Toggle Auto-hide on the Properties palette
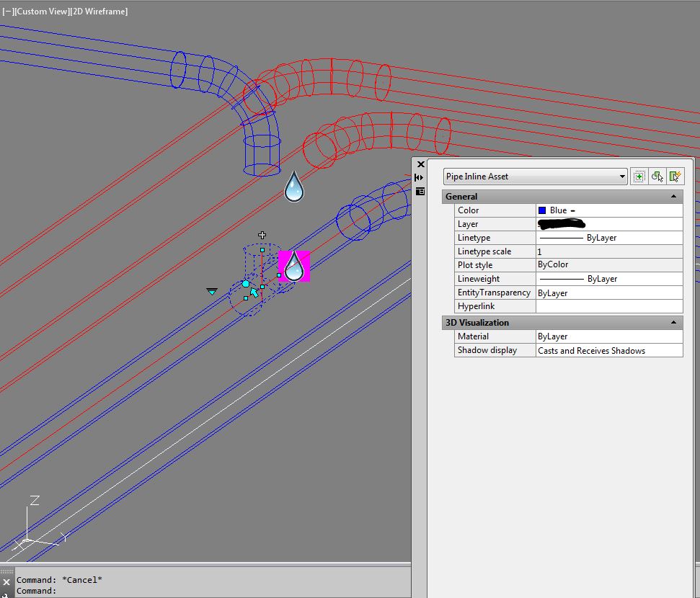 [x=419, y=177]
